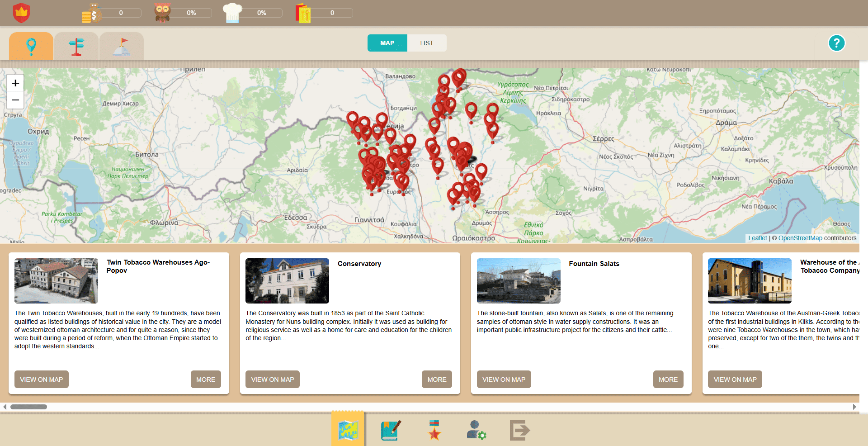Click the horizontal scrollbar right arrow
The height and width of the screenshot is (446, 868).
(854, 407)
